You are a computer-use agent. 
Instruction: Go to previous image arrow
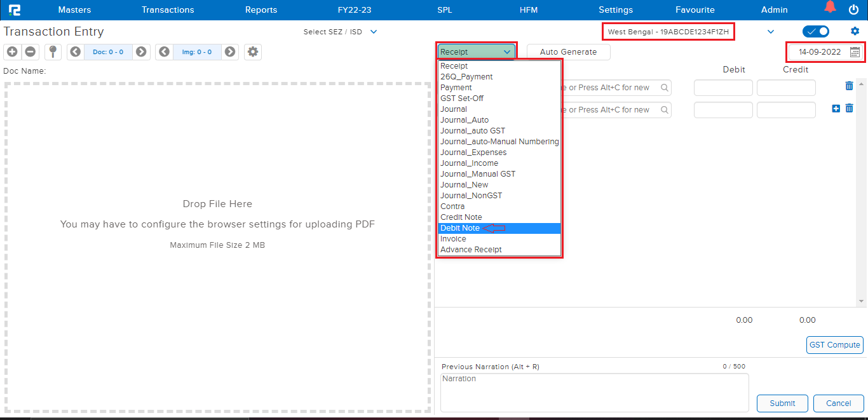pos(164,52)
